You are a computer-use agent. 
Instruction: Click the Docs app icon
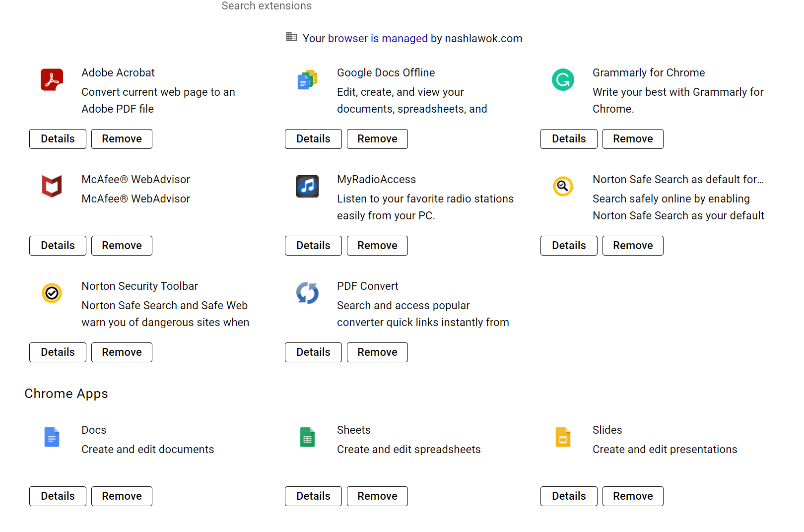pyautogui.click(x=52, y=437)
